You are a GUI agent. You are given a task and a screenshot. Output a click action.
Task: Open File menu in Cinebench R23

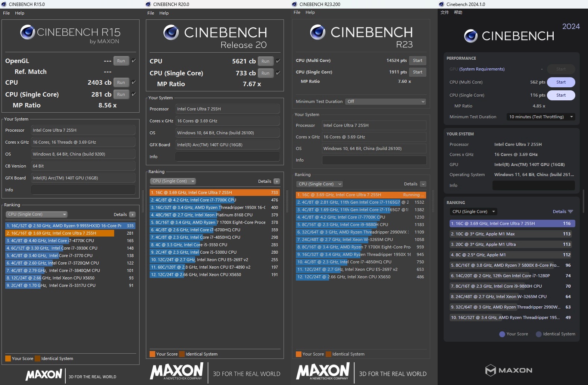click(297, 12)
